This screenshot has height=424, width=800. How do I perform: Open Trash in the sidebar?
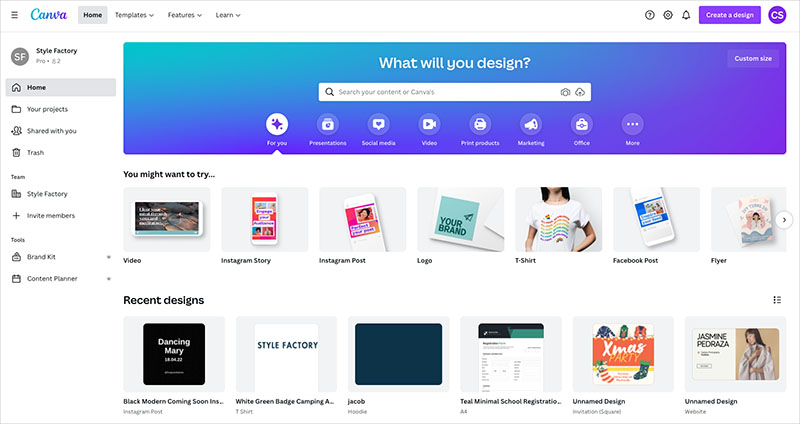[x=61, y=153]
